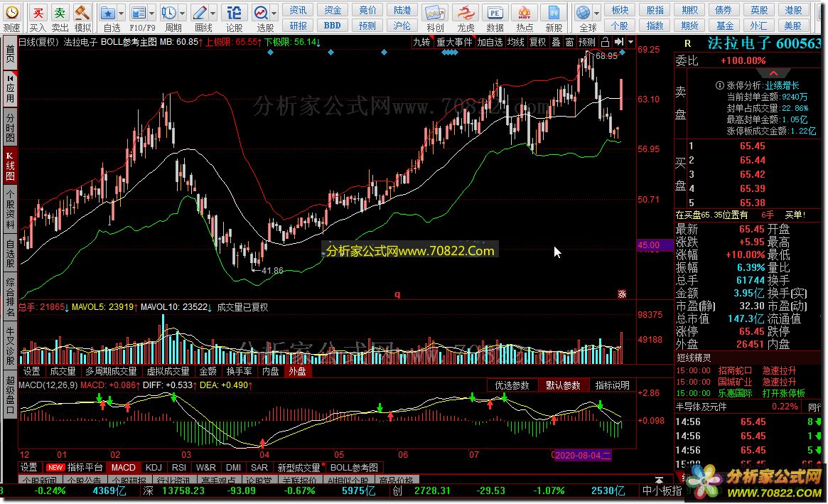Expand the 画线 dropdown arrow
The width and height of the screenshot is (828, 504).
pyautogui.click(x=213, y=14)
